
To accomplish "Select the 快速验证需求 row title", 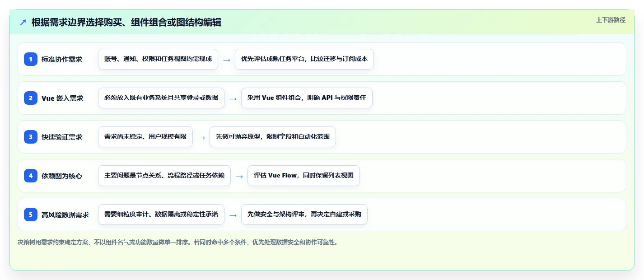I will [x=62, y=137].
